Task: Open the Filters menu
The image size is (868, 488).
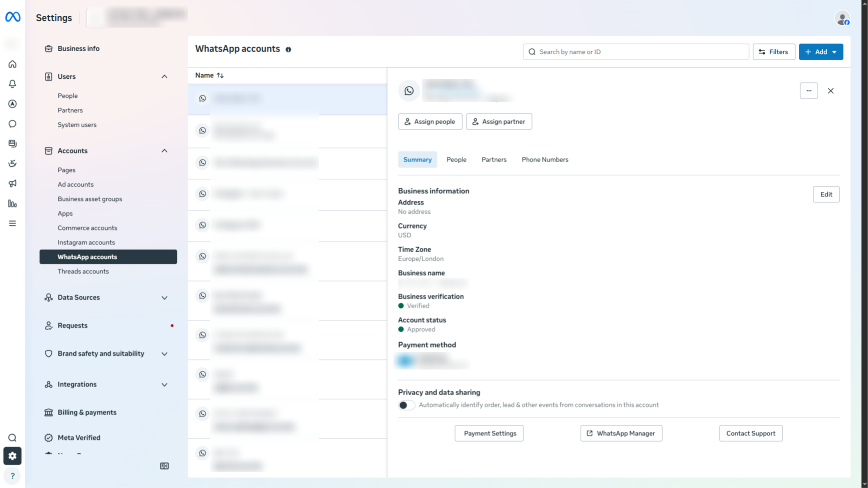Action: click(774, 52)
